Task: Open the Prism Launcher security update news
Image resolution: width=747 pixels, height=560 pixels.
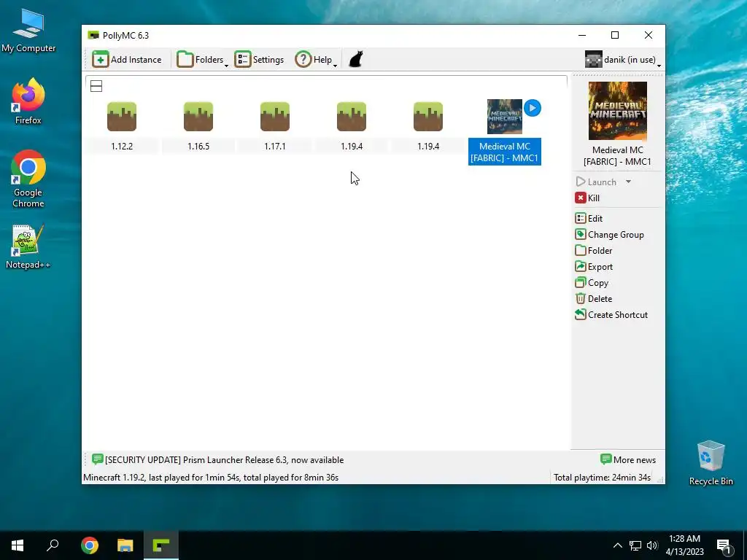Action: (x=217, y=460)
